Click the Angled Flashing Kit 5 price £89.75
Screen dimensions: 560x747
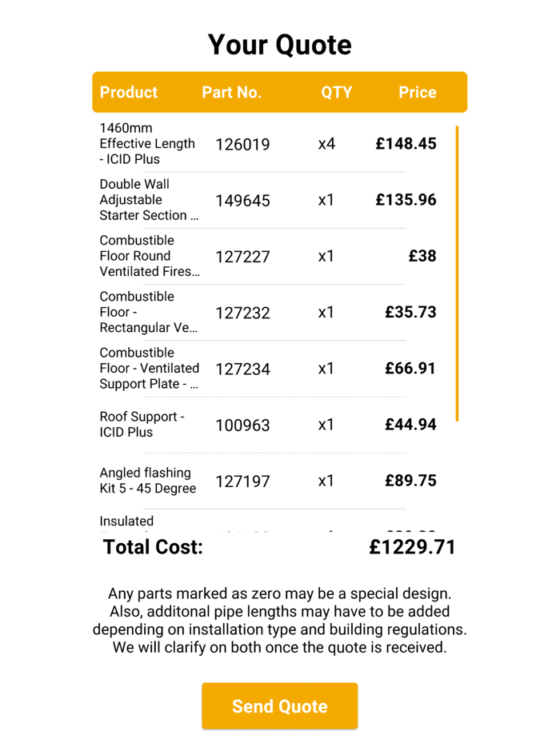[x=410, y=481]
